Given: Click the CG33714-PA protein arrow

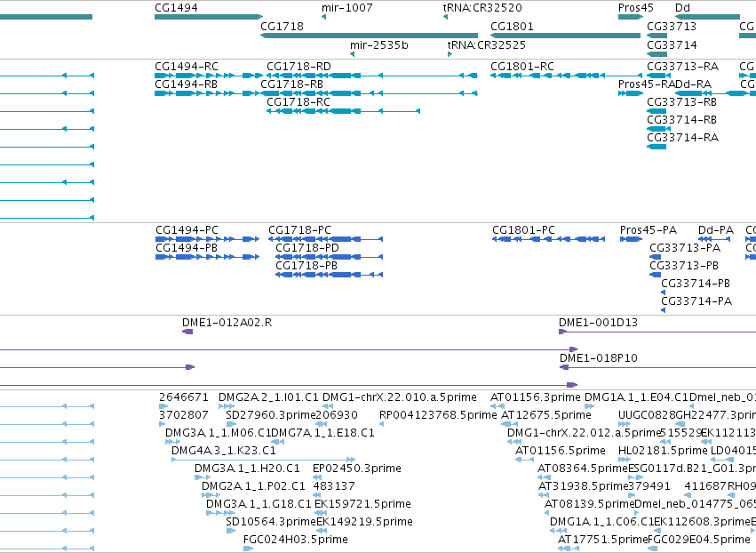Looking at the screenshot, I should click(x=664, y=311).
